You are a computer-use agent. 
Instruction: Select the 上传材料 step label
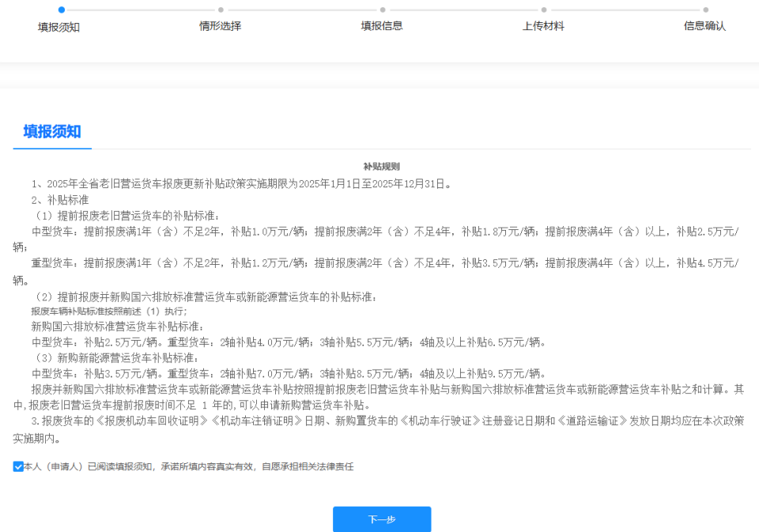point(543,26)
